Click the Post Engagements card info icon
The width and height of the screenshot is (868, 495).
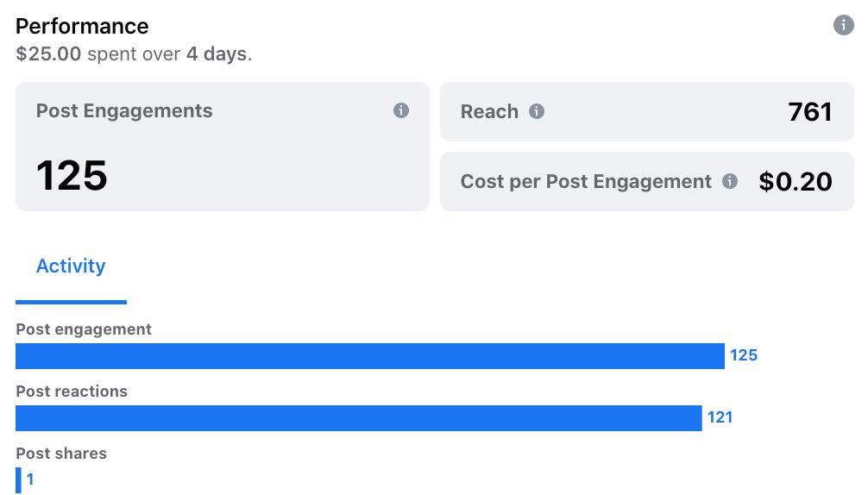[x=401, y=110]
